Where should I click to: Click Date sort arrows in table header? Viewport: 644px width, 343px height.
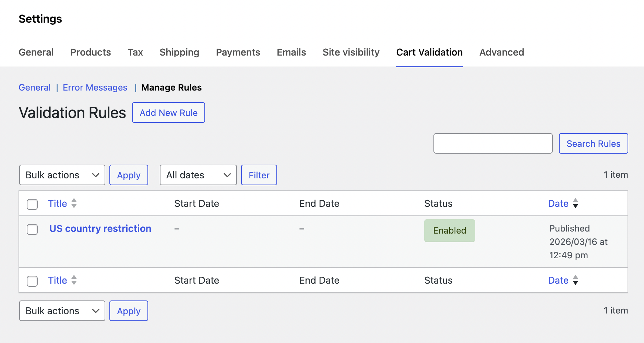click(x=575, y=203)
